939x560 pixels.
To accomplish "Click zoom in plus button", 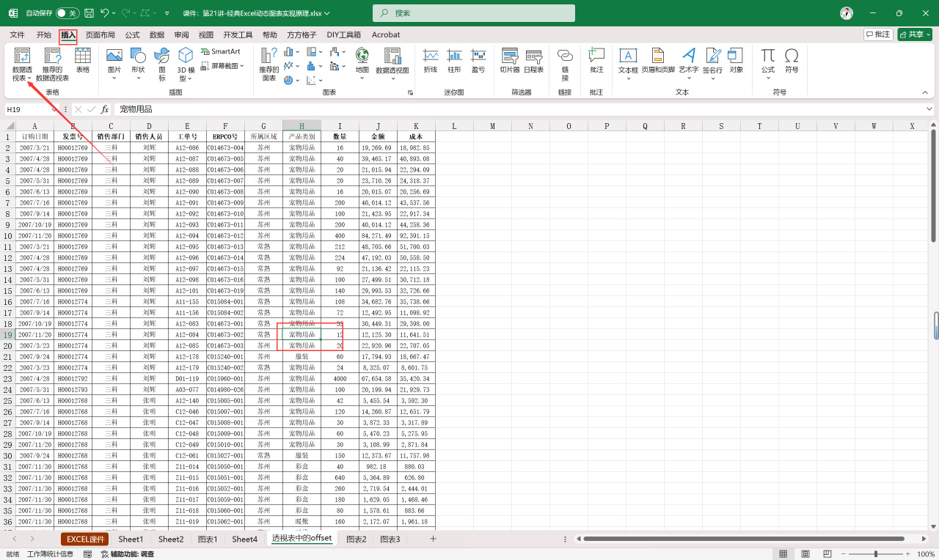I will click(x=908, y=554).
